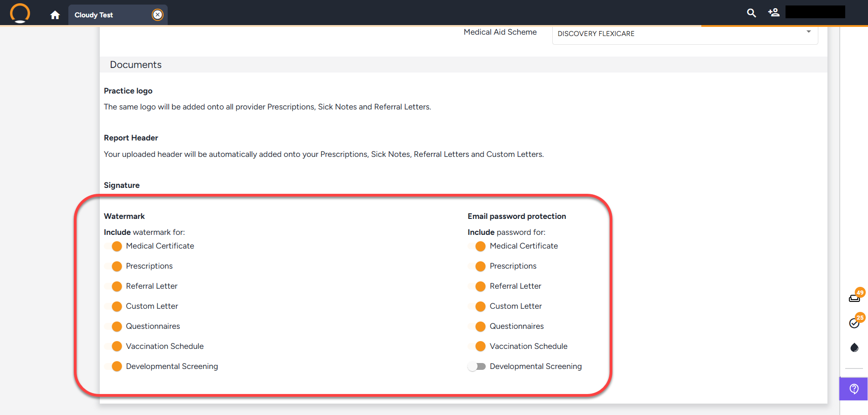Switch to the Cloudy Test tab
868x415 pixels.
tap(94, 15)
